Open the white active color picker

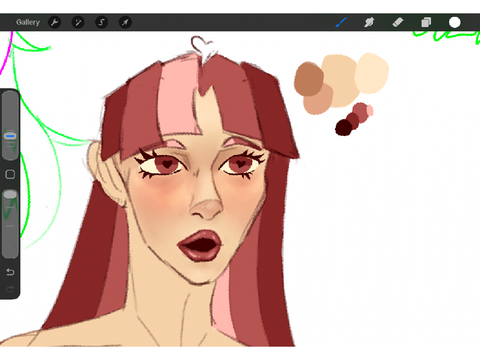click(455, 22)
